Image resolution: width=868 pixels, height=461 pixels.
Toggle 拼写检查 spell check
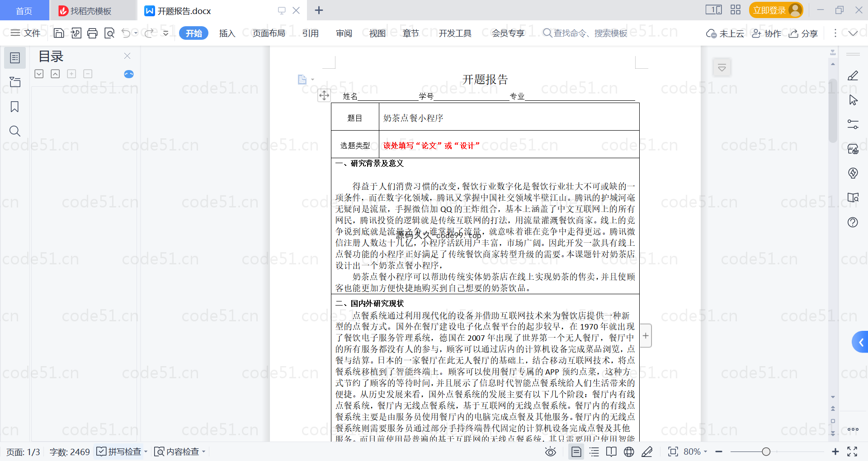119,452
